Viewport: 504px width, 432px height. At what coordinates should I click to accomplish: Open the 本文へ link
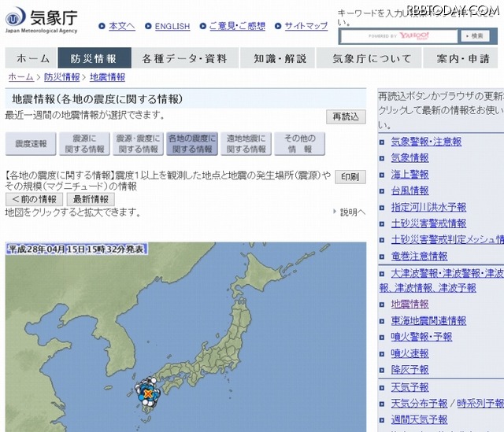click(x=122, y=26)
